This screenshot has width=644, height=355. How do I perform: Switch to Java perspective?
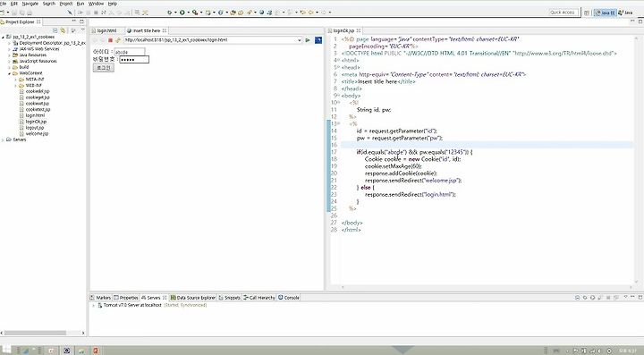point(626,13)
